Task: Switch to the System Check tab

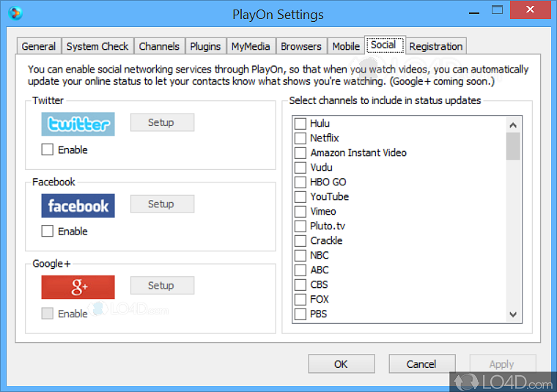Action: pyautogui.click(x=97, y=46)
